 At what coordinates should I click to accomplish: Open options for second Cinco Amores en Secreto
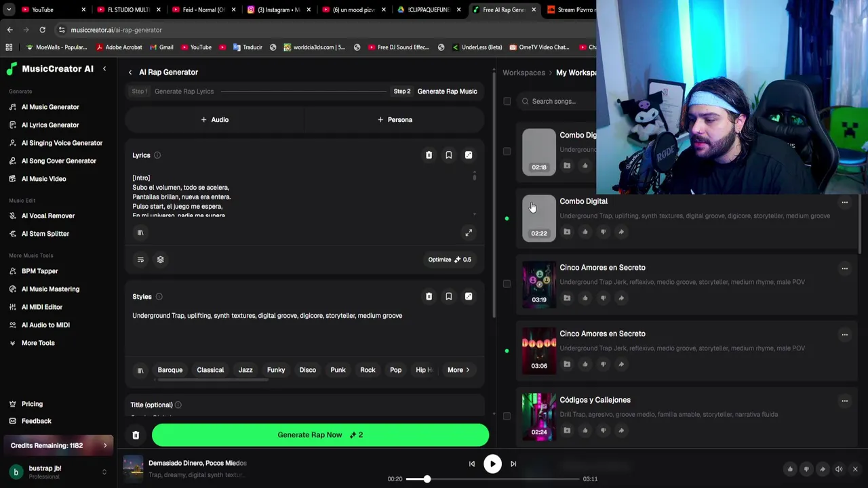click(844, 335)
